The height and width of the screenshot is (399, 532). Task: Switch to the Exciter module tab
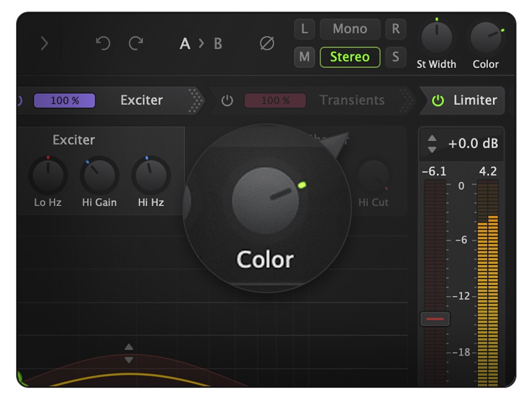pos(141,100)
